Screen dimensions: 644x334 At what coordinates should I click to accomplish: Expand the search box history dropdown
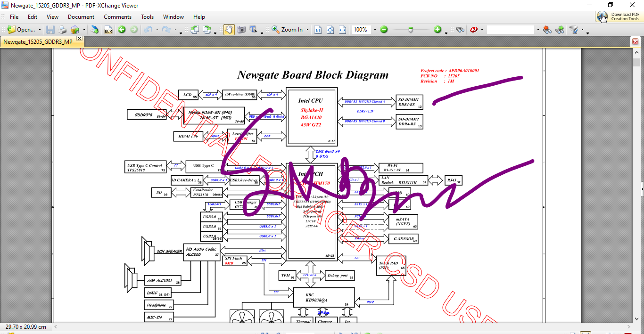tap(537, 30)
